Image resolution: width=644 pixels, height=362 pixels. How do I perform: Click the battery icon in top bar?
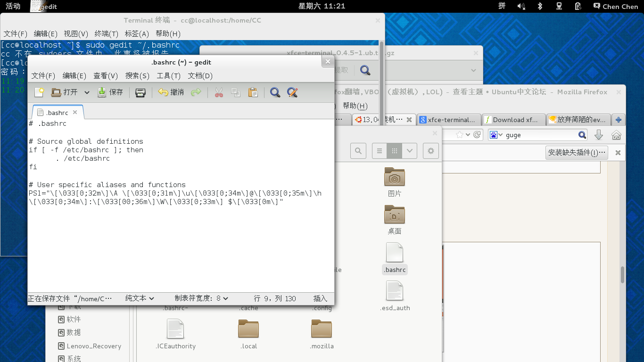coord(578,6)
